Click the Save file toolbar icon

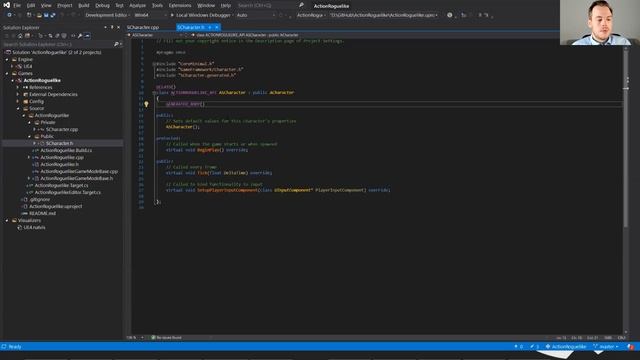pos(46,15)
